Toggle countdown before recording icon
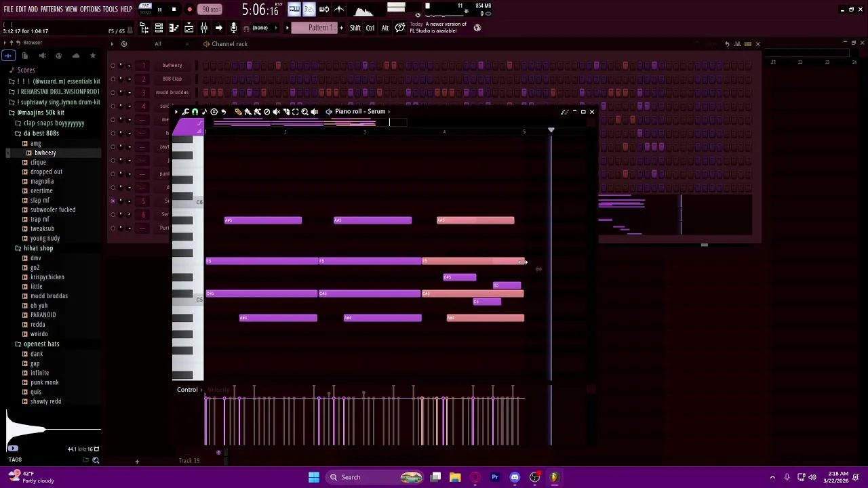Image resolution: width=868 pixels, height=488 pixels. [309, 9]
